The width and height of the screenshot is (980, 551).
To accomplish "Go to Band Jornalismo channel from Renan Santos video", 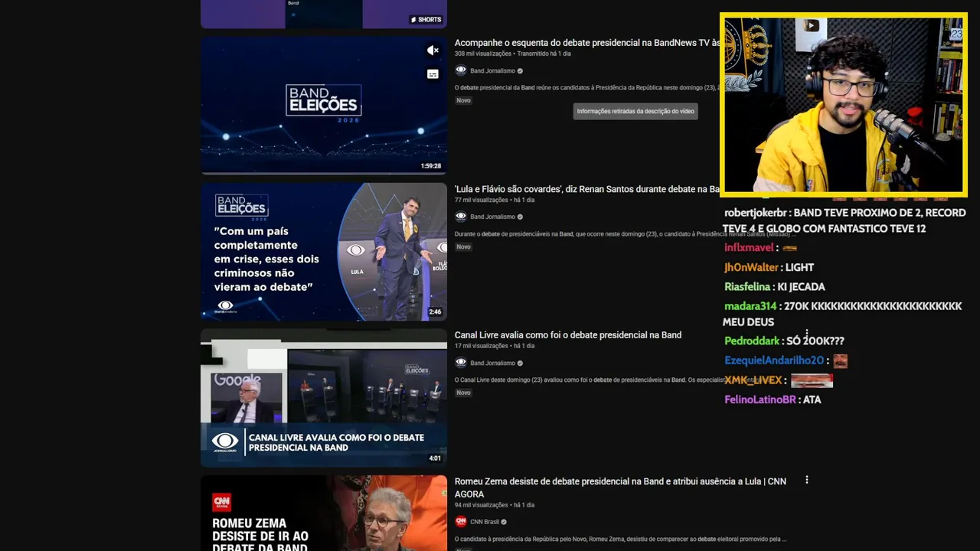I will pos(493,217).
